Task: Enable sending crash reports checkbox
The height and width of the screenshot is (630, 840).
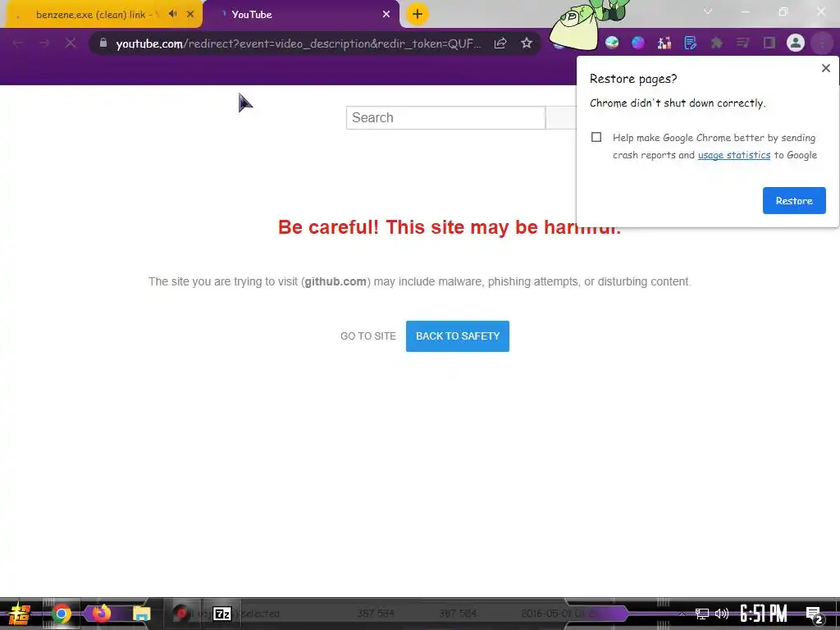Action: coord(596,137)
